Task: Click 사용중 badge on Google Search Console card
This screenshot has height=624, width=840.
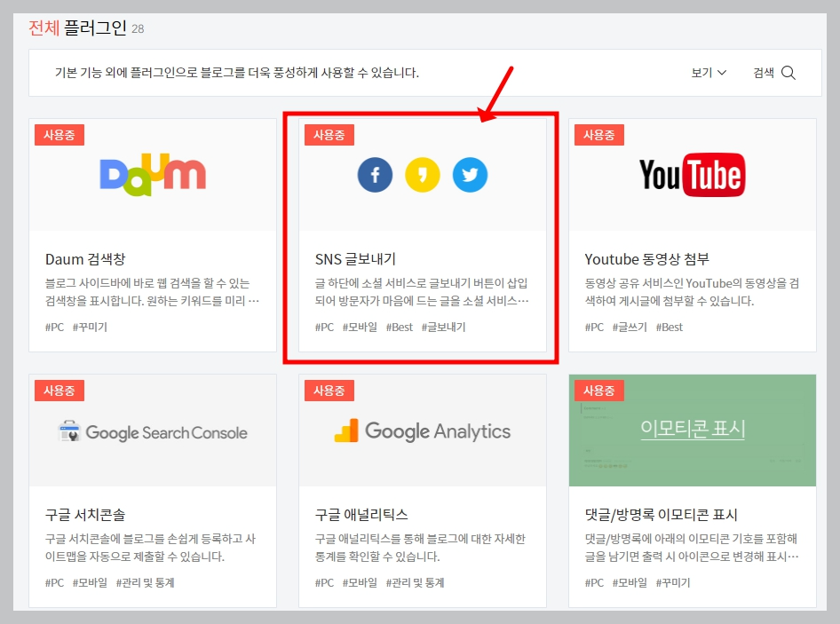Action: pos(59,391)
